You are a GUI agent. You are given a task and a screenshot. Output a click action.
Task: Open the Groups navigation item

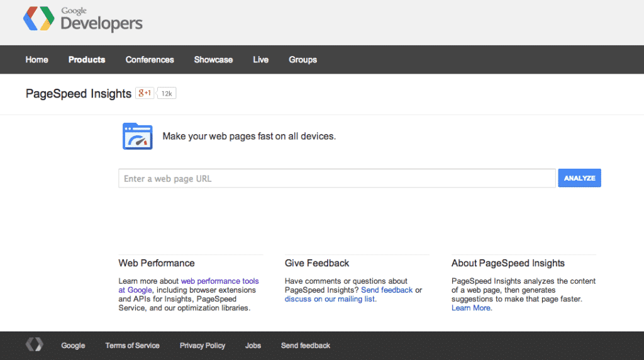tap(303, 60)
